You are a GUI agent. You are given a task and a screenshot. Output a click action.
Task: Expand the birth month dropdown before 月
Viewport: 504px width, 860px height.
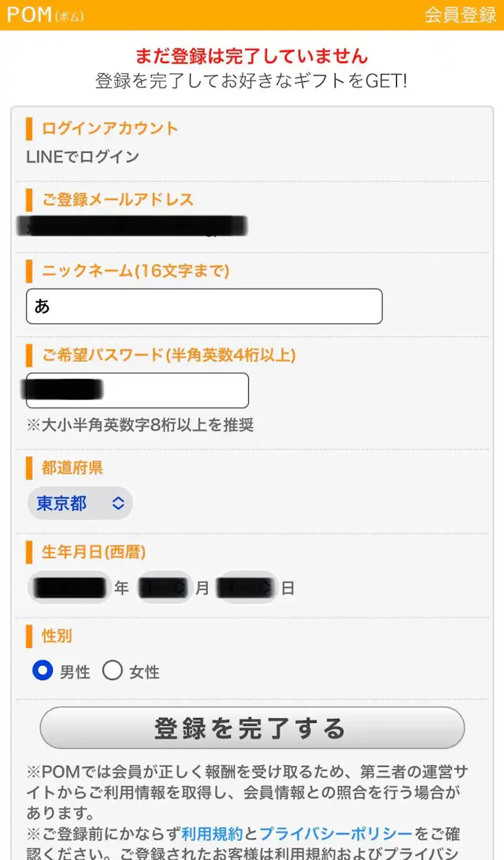pos(165,587)
